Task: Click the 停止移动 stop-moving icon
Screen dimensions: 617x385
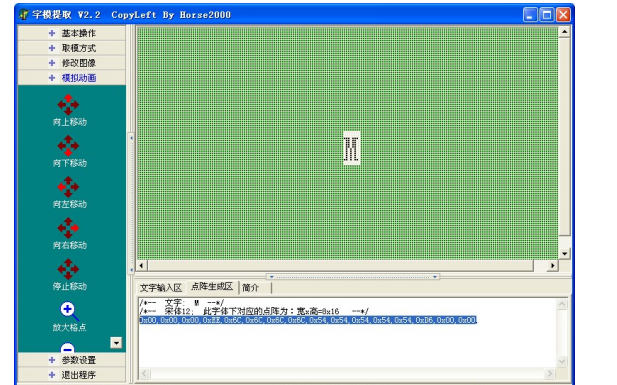Action: pyautogui.click(x=68, y=269)
